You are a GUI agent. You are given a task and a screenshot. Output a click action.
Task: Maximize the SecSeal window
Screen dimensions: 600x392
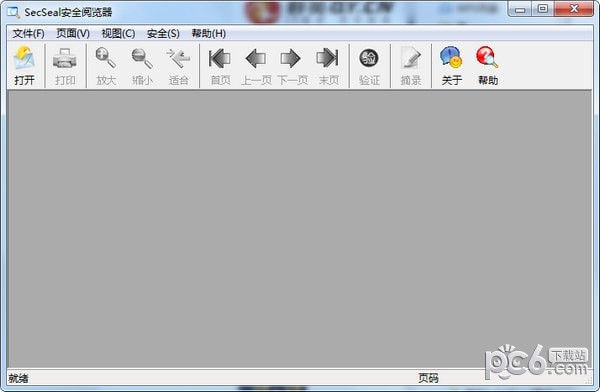pos(542,9)
